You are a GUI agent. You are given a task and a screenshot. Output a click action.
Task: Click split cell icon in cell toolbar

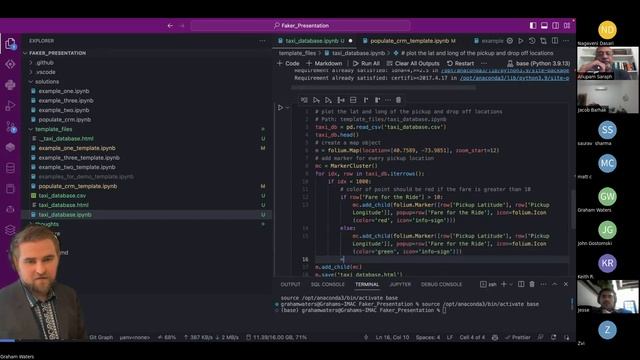point(353,100)
